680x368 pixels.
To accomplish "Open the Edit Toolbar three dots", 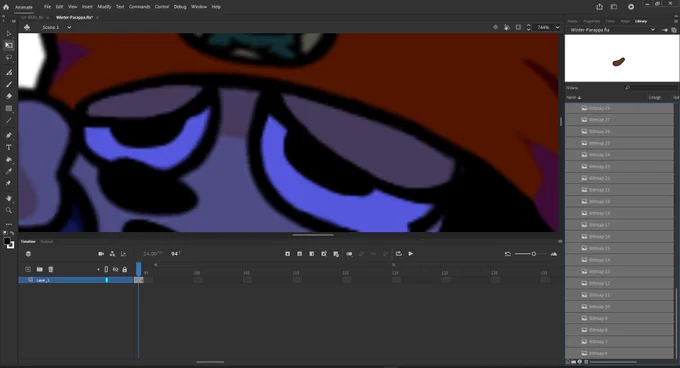I will (9, 224).
